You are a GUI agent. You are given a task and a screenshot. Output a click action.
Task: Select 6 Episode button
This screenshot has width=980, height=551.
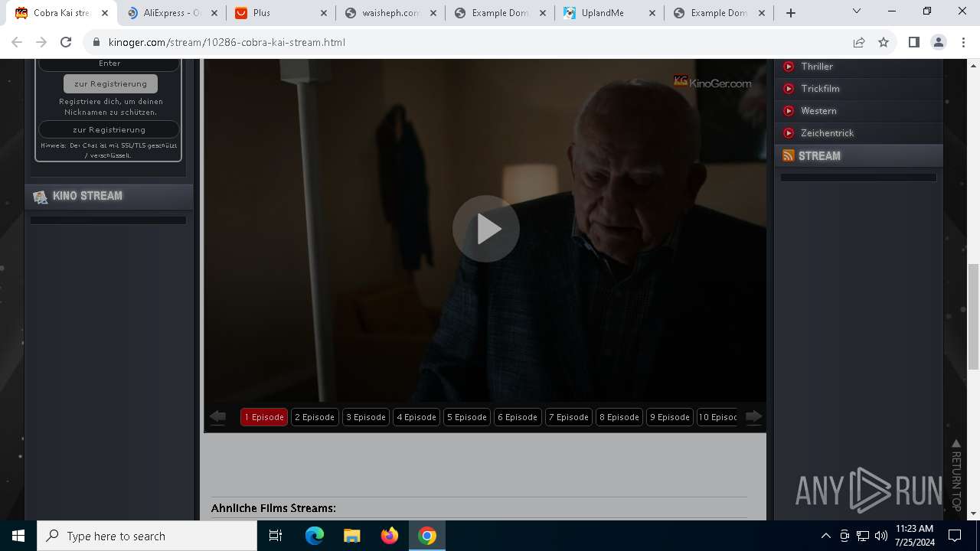[518, 417]
